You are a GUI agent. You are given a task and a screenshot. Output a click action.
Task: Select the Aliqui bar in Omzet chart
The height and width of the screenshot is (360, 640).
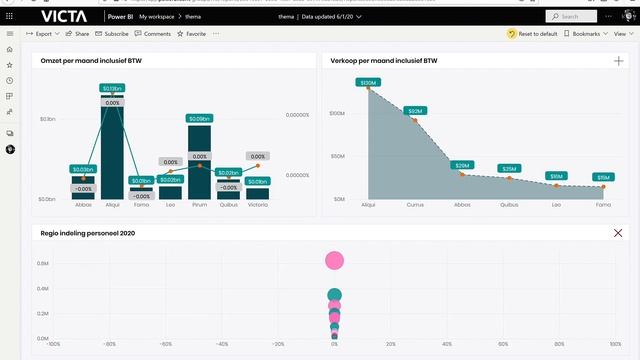(x=112, y=147)
